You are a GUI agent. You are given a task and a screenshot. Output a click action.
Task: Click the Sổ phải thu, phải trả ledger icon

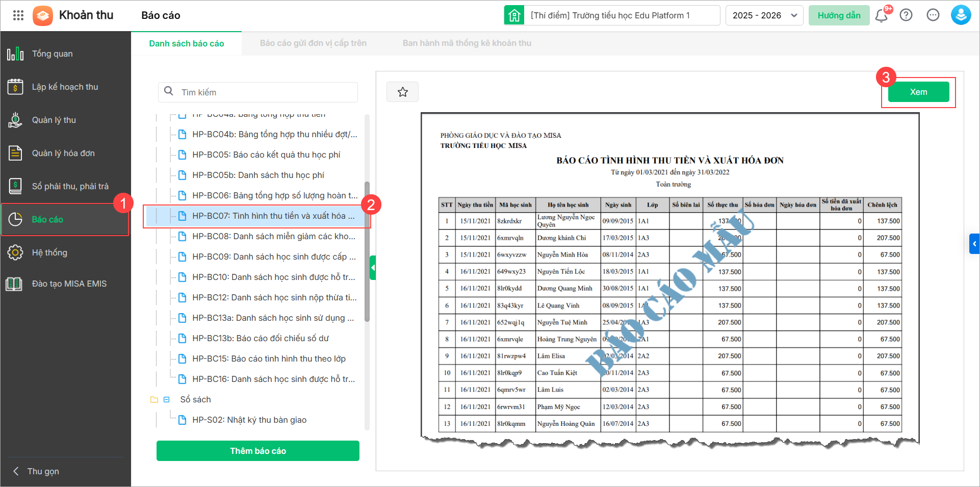[15, 186]
